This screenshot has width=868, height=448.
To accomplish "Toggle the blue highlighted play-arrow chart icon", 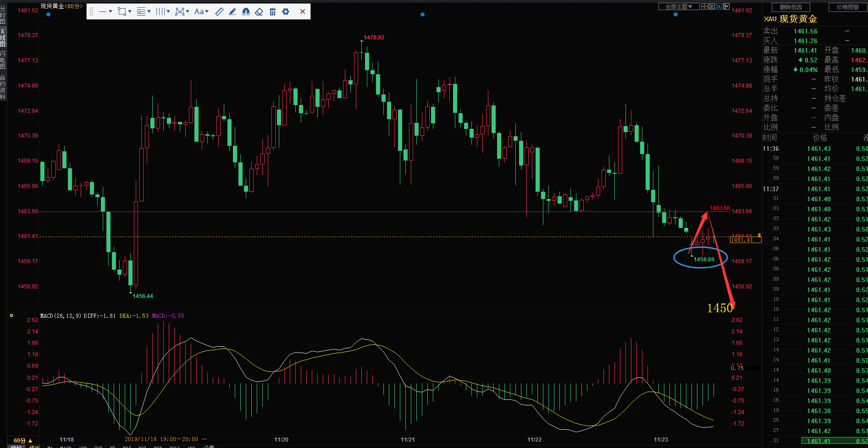I will tap(719, 6).
